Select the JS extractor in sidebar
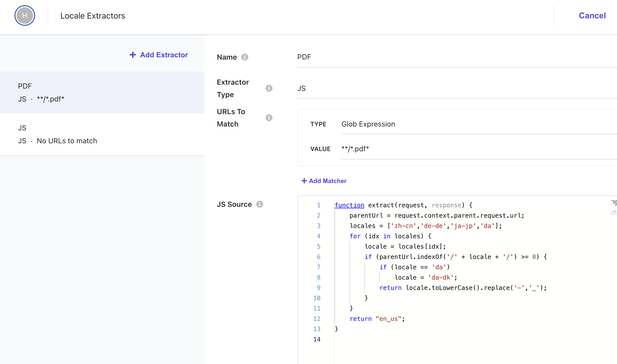The image size is (617, 364). [x=102, y=134]
